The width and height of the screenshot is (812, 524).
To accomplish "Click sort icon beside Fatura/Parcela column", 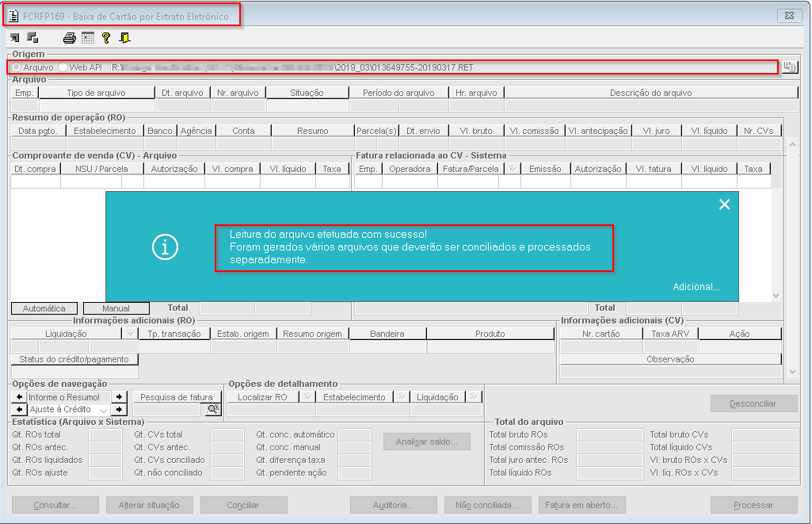I will point(513,168).
